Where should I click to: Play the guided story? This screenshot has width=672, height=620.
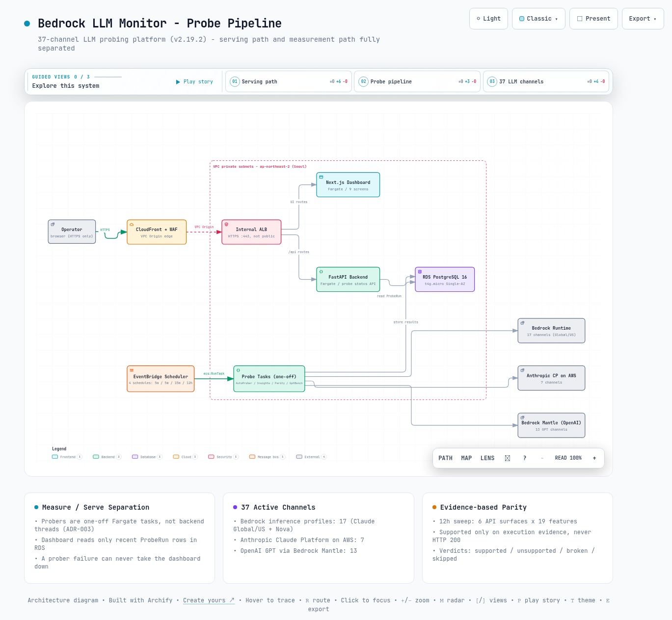[x=194, y=82]
